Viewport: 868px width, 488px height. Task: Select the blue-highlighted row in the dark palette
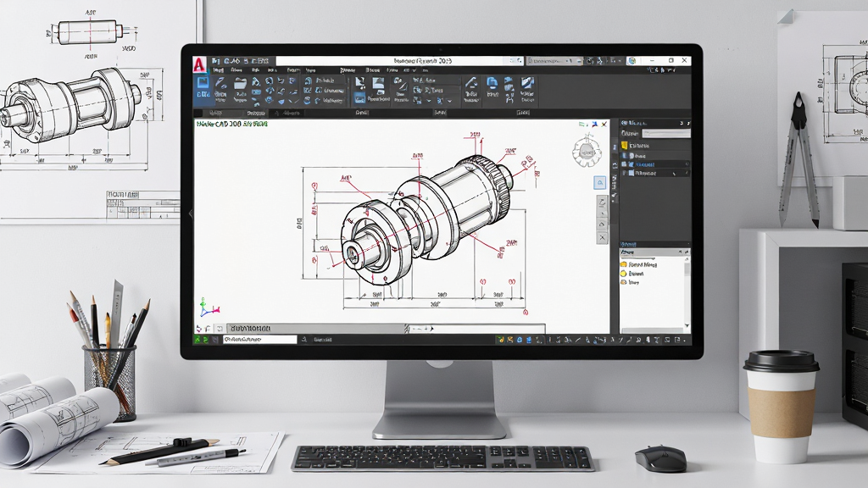[x=657, y=164]
